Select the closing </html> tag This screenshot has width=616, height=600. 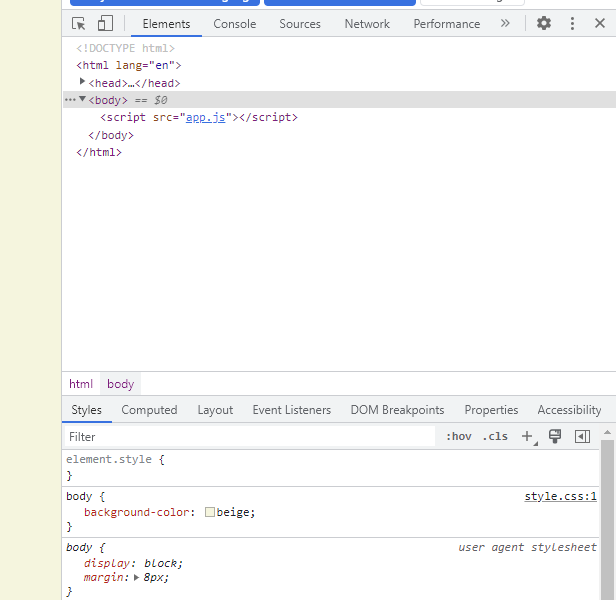(99, 152)
